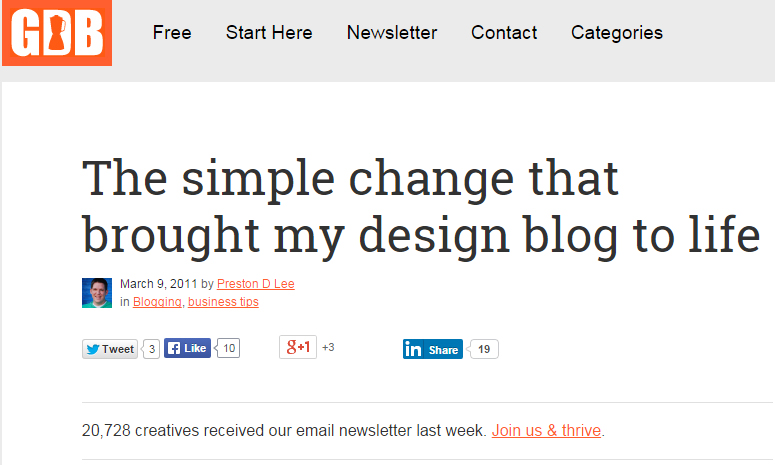Click the GDB blender logo
The width and height of the screenshot is (775, 465).
point(57,33)
